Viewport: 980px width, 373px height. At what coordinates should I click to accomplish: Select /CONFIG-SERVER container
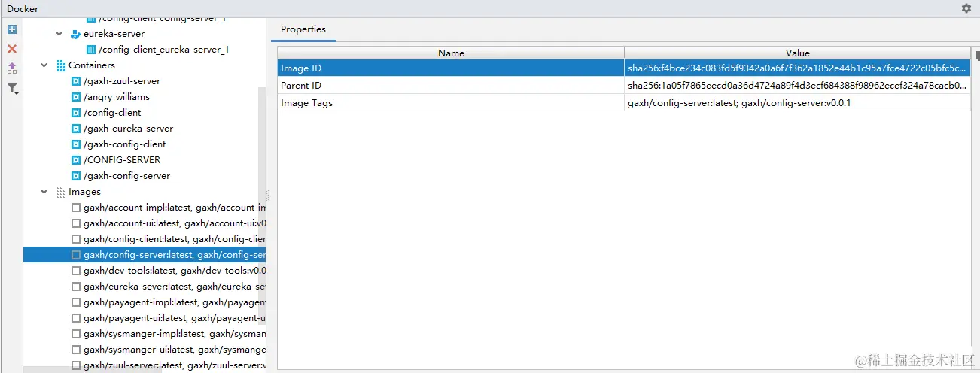click(x=122, y=160)
